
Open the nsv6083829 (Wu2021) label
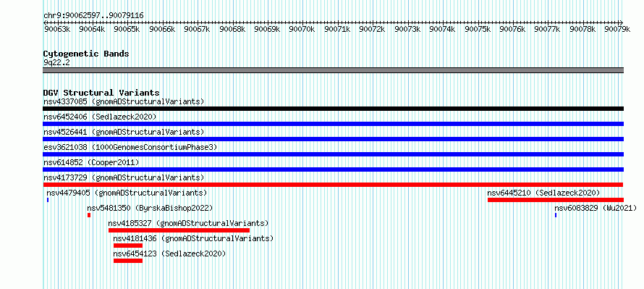pyautogui.click(x=596, y=208)
